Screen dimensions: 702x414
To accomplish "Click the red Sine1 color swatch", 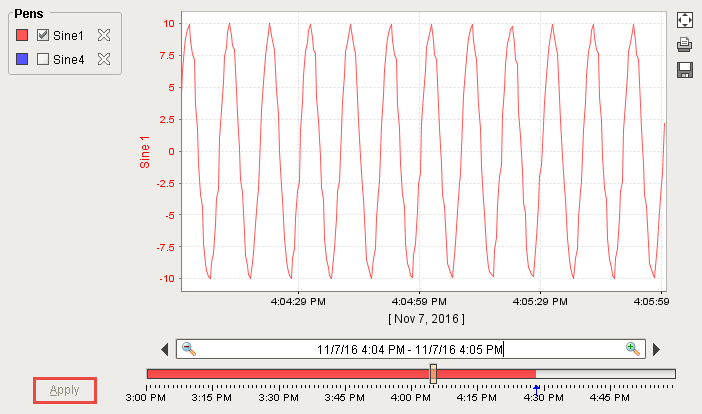I will (x=23, y=35).
